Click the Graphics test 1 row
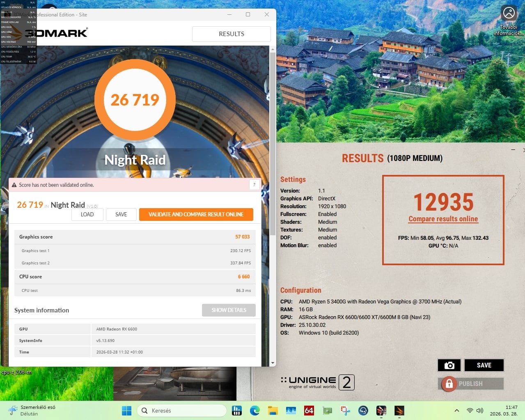525x420 pixels. [x=135, y=250]
